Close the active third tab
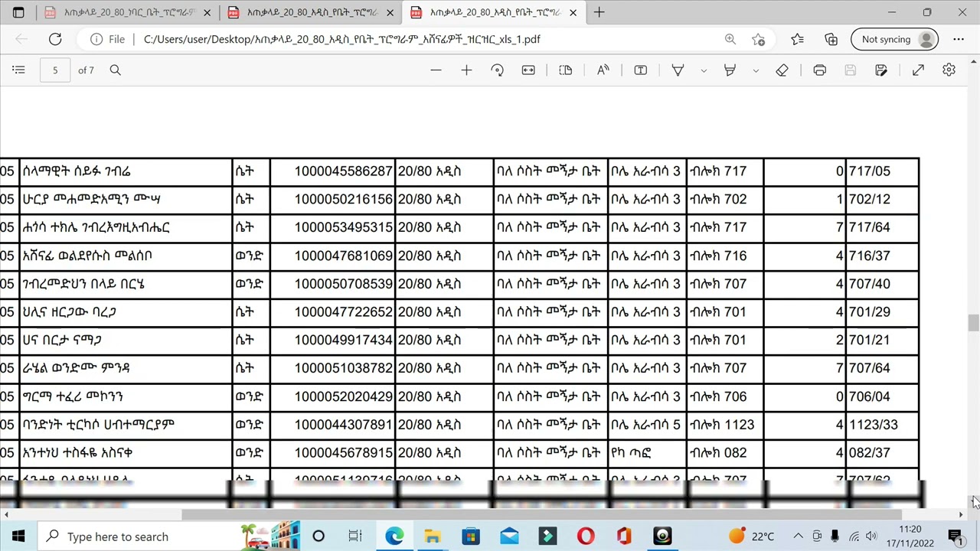This screenshot has height=551, width=980. tap(573, 12)
